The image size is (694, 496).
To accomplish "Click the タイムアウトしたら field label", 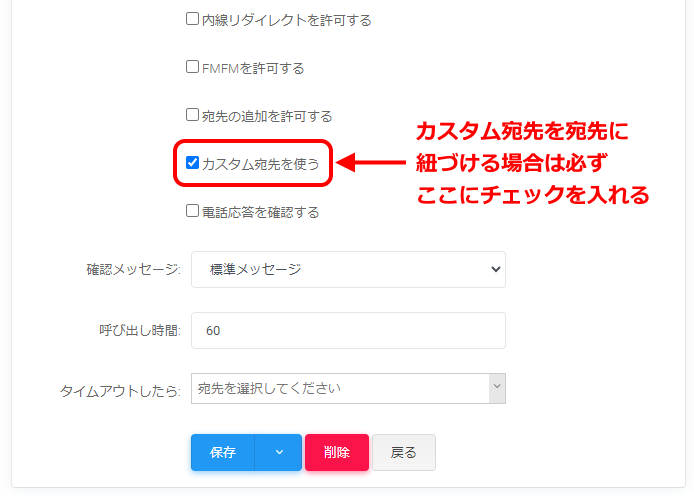I will 120,391.
